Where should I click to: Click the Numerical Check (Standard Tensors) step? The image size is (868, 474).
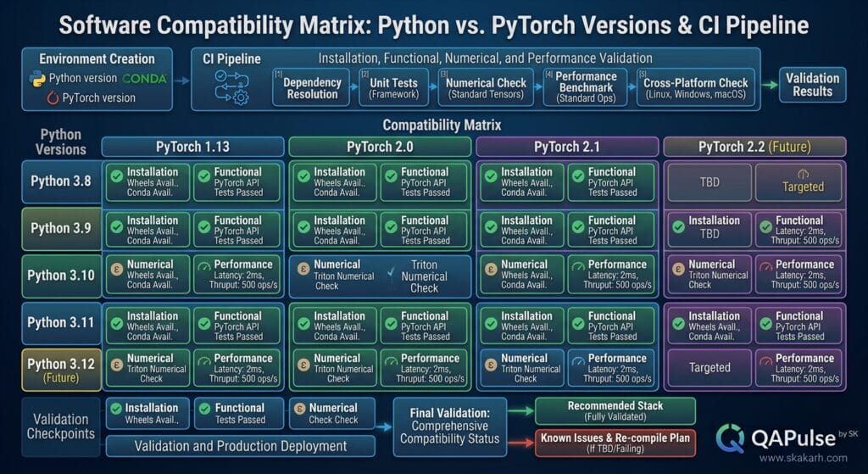tap(486, 87)
